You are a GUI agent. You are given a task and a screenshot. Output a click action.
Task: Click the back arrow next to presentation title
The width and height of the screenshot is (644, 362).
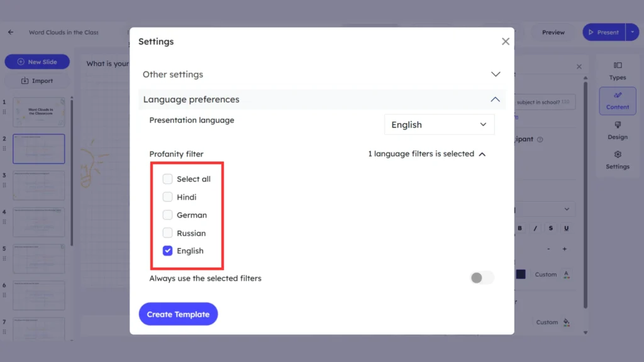coord(10,32)
